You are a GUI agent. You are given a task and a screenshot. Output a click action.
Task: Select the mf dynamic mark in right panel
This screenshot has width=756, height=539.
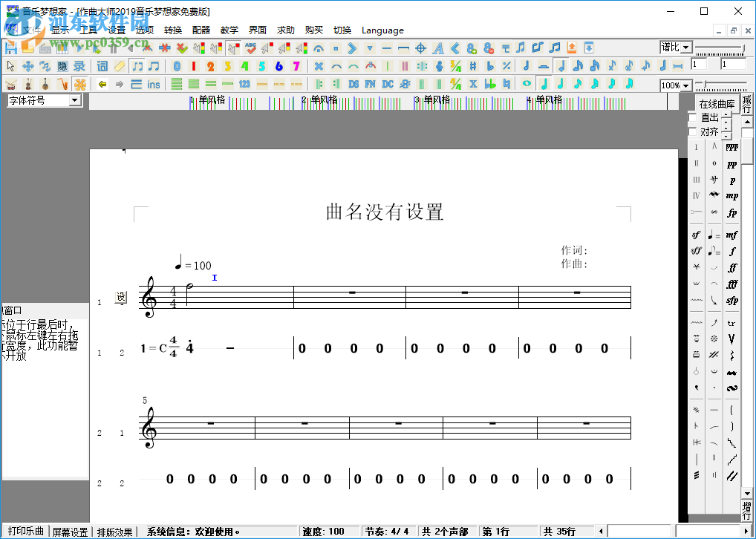click(731, 235)
